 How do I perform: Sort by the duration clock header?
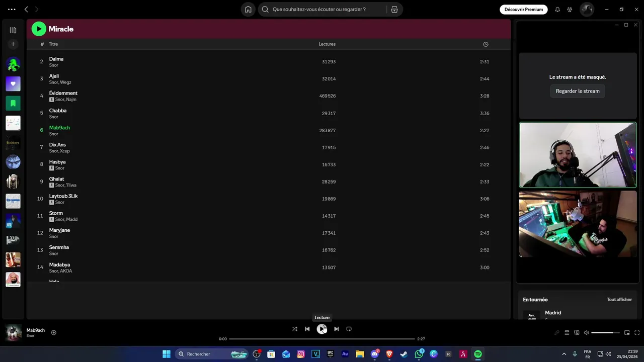click(x=486, y=44)
